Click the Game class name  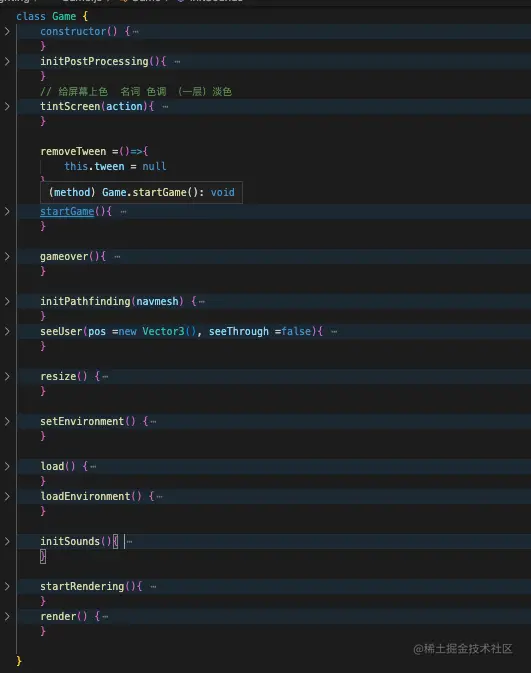(x=64, y=16)
